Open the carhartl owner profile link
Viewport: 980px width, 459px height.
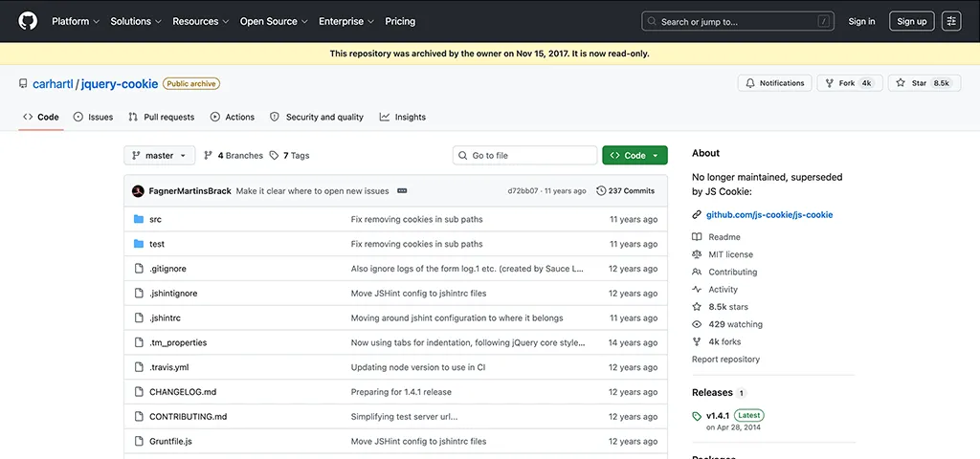pos(54,84)
